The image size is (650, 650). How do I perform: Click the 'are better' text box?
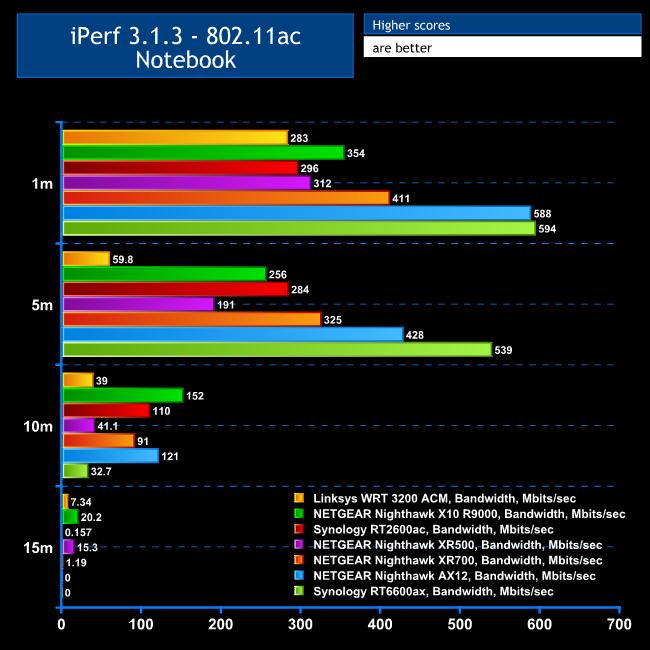[x=502, y=47]
